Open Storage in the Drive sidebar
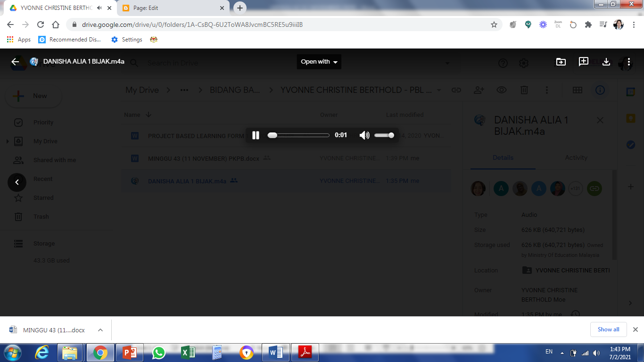The height and width of the screenshot is (362, 644). 44,244
